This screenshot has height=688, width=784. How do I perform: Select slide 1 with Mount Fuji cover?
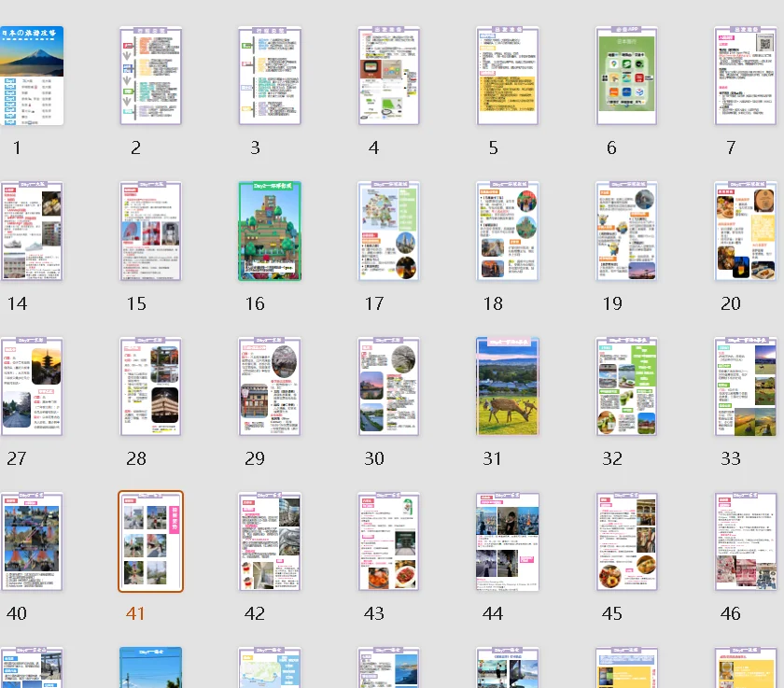32,76
